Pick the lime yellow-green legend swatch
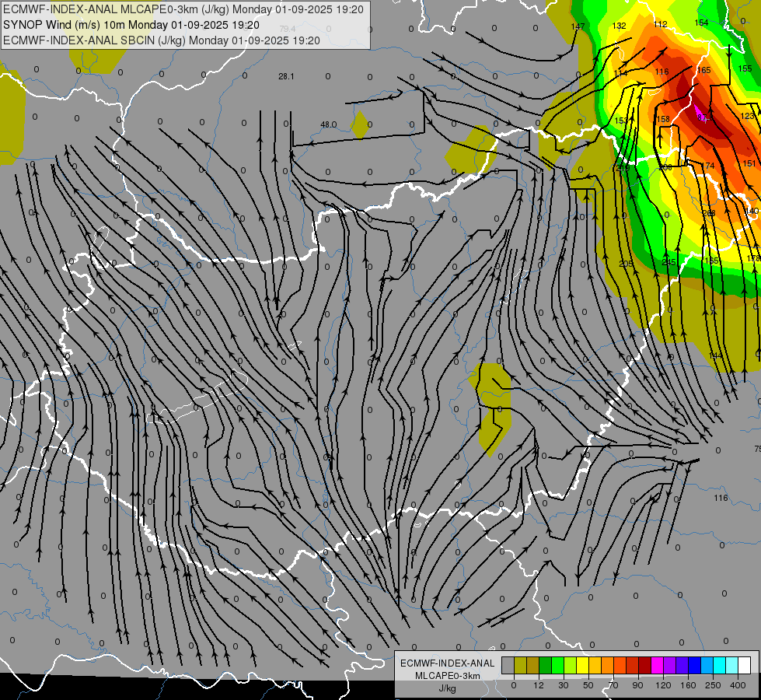Image resolution: width=761 pixels, height=700 pixels. coord(571,665)
